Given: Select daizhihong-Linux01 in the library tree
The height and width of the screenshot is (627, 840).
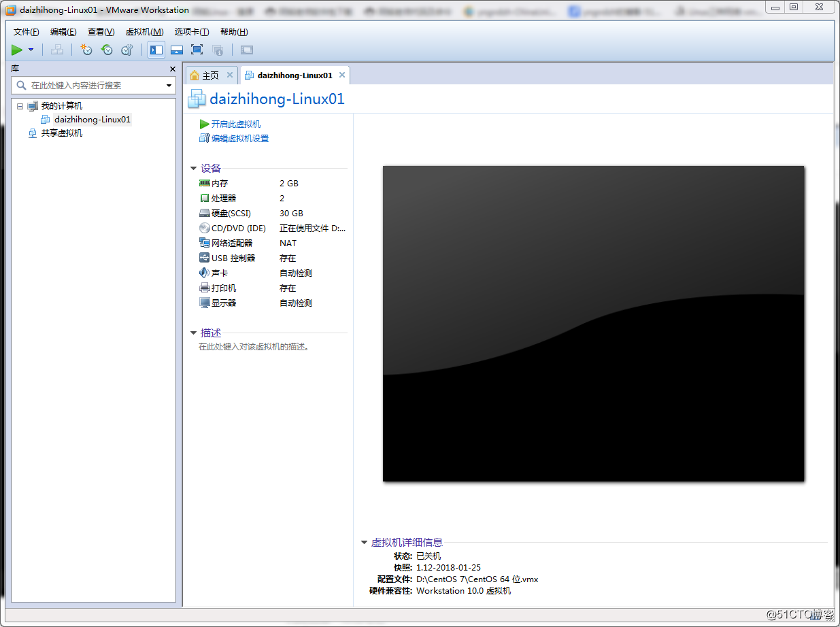Looking at the screenshot, I should pos(93,120).
